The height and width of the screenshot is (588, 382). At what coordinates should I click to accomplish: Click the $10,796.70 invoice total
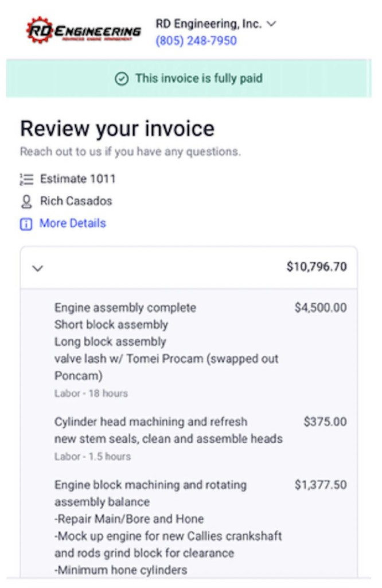(317, 267)
